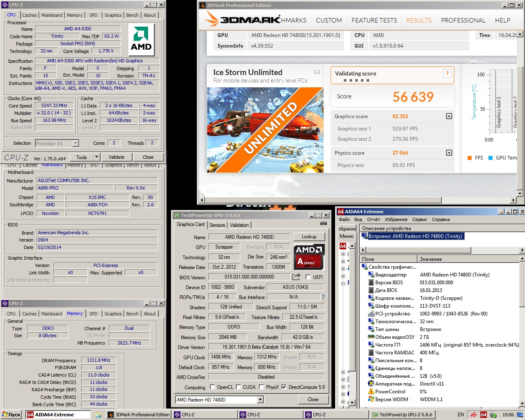The width and height of the screenshot is (525, 420).
Task: Click the DirectX icon beside Аппаратная под...
Action: [371, 384]
